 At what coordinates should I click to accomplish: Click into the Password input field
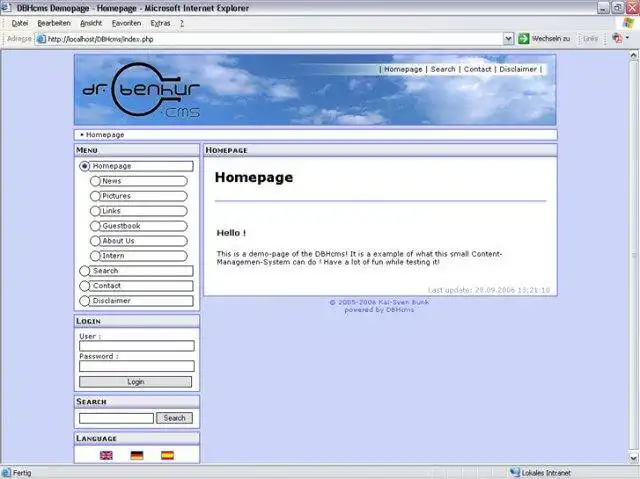[137, 366]
